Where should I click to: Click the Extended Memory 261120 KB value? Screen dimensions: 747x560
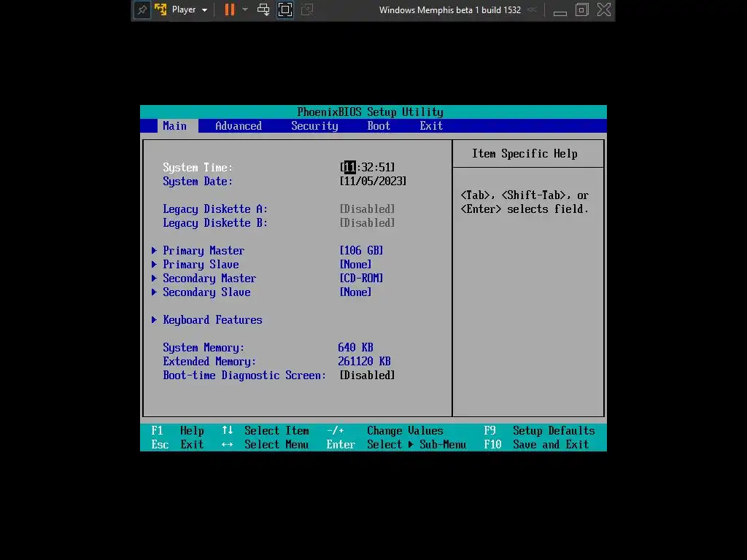click(x=364, y=362)
